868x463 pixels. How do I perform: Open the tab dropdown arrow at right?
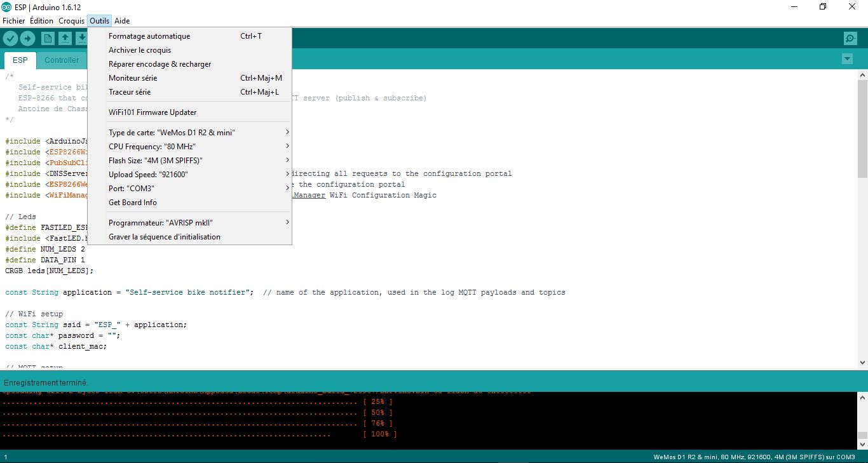(847, 59)
